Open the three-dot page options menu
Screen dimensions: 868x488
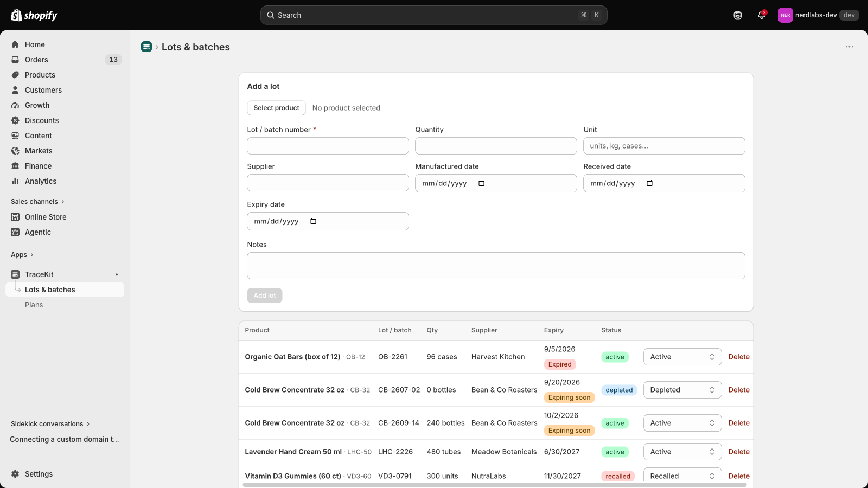[x=850, y=47]
